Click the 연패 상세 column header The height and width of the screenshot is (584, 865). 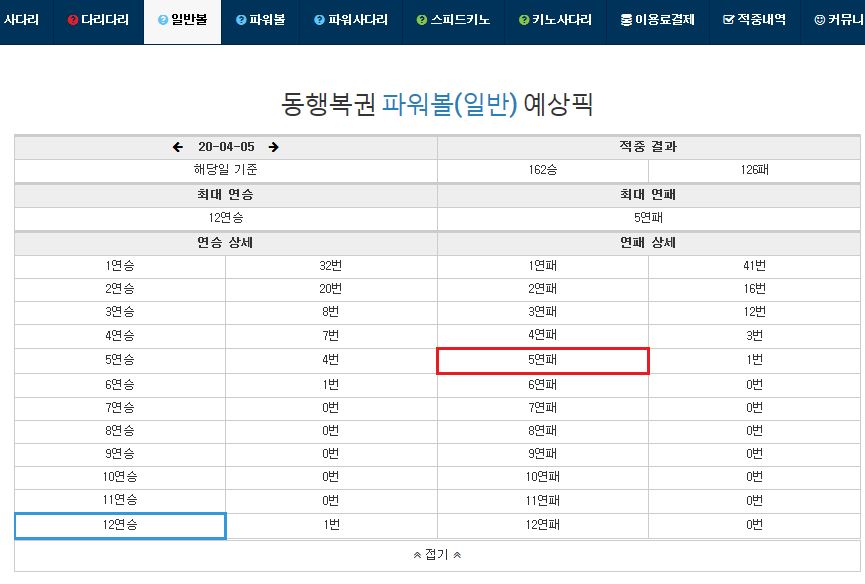pos(649,243)
